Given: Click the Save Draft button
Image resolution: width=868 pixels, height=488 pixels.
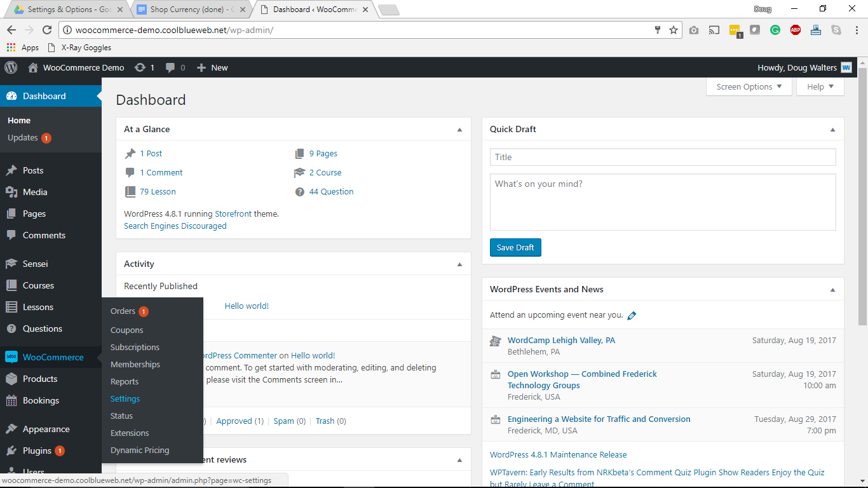Looking at the screenshot, I should pyautogui.click(x=515, y=247).
